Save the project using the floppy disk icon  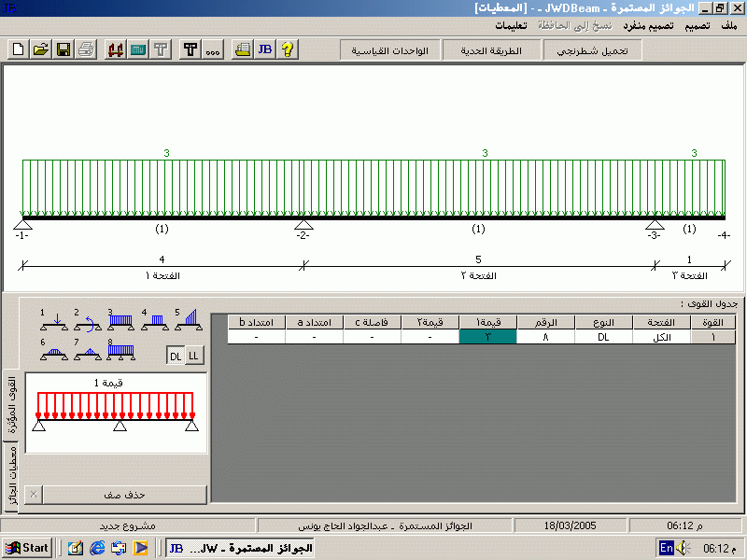(x=63, y=49)
